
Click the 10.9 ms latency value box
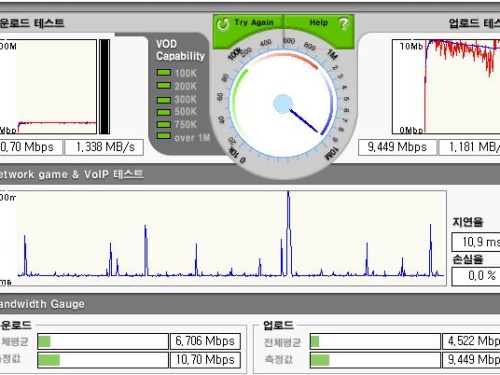click(x=476, y=242)
